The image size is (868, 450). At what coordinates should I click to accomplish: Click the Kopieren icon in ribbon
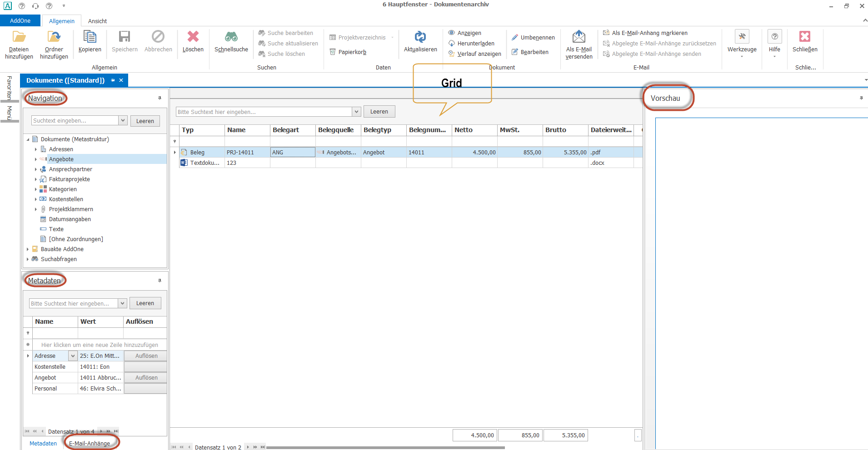click(x=90, y=37)
